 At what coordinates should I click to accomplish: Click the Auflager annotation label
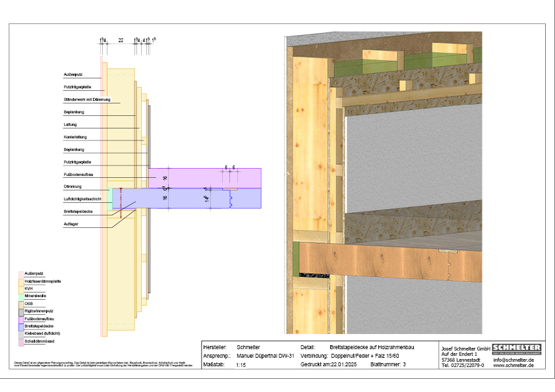point(71,224)
